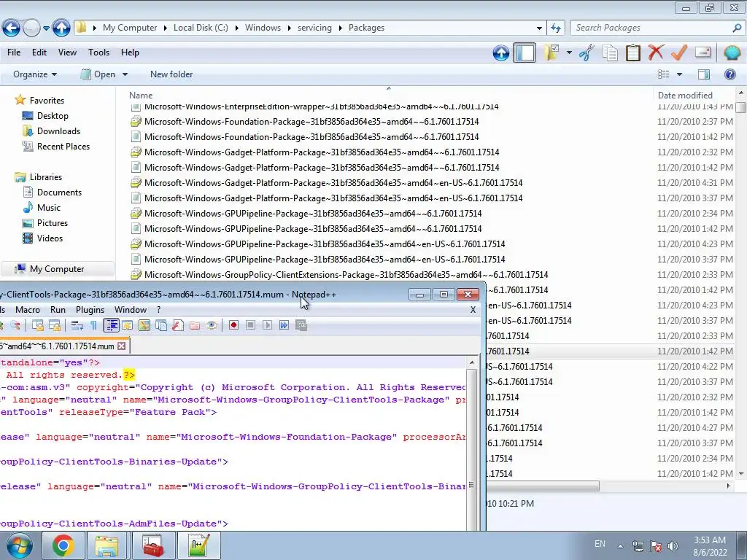Click the New folder button
The width and height of the screenshot is (747, 560).
click(x=171, y=74)
